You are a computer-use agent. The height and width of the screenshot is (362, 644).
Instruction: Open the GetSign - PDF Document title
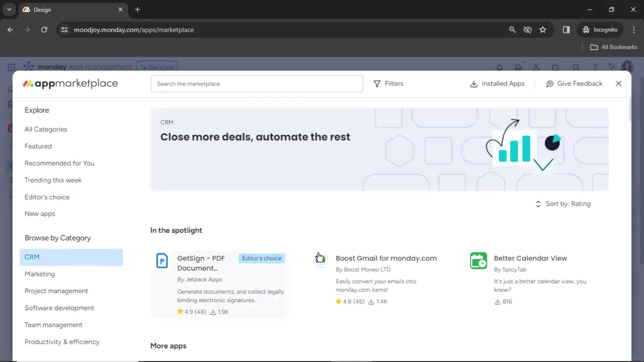pyautogui.click(x=201, y=263)
